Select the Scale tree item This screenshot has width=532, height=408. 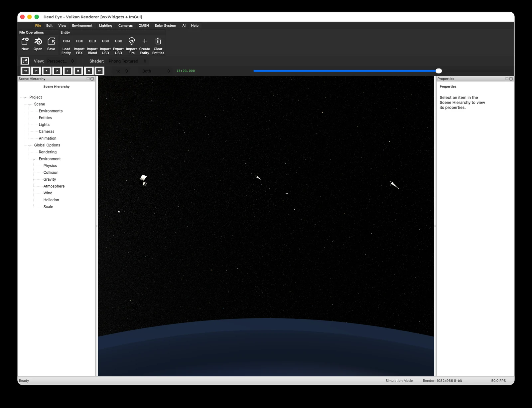pos(48,207)
